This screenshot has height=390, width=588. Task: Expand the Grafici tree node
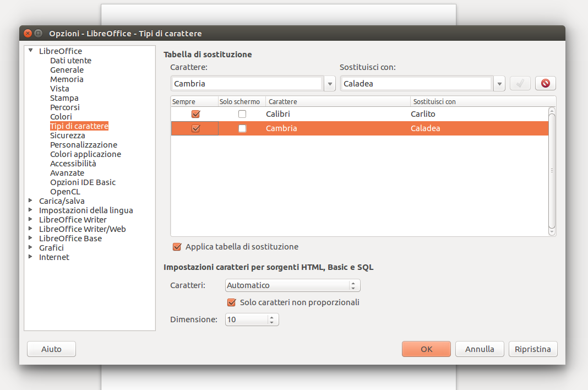tap(31, 247)
